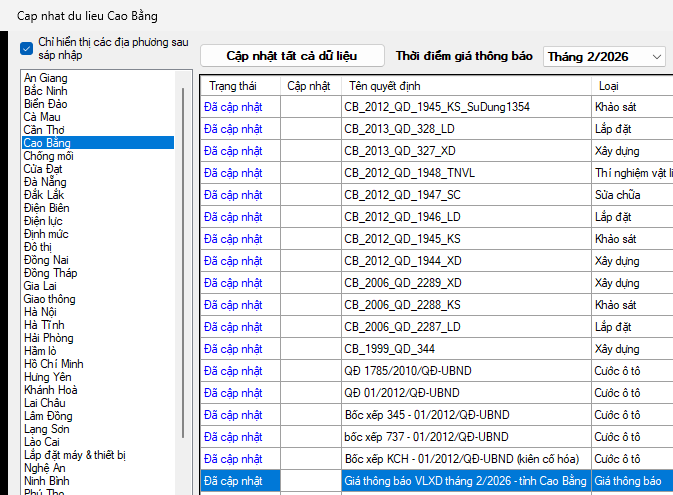This screenshot has height=495, width=673.
Task: Click the Trạng thái column header
Action: pos(232,86)
